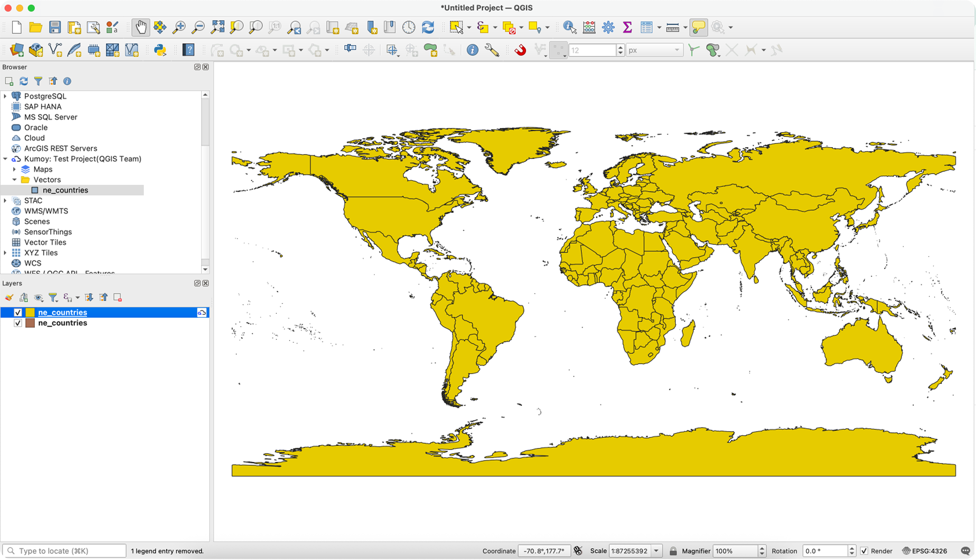Screen dimensions: 976x560
Task: Click the yellow ne_countries color swatch
Action: pos(30,312)
